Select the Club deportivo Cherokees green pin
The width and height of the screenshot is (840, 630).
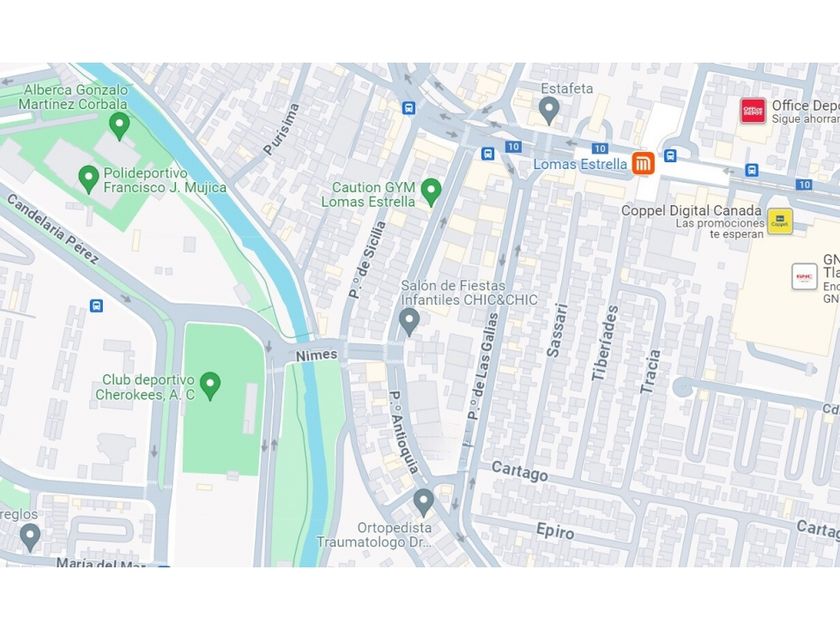coord(210,387)
